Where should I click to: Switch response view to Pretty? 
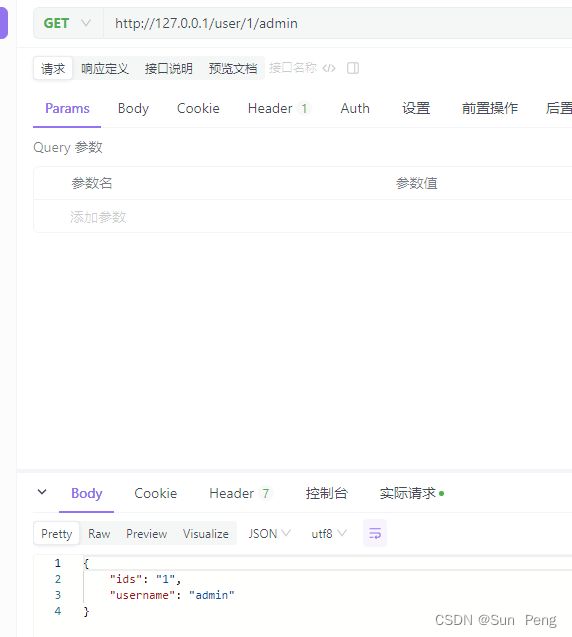56,533
